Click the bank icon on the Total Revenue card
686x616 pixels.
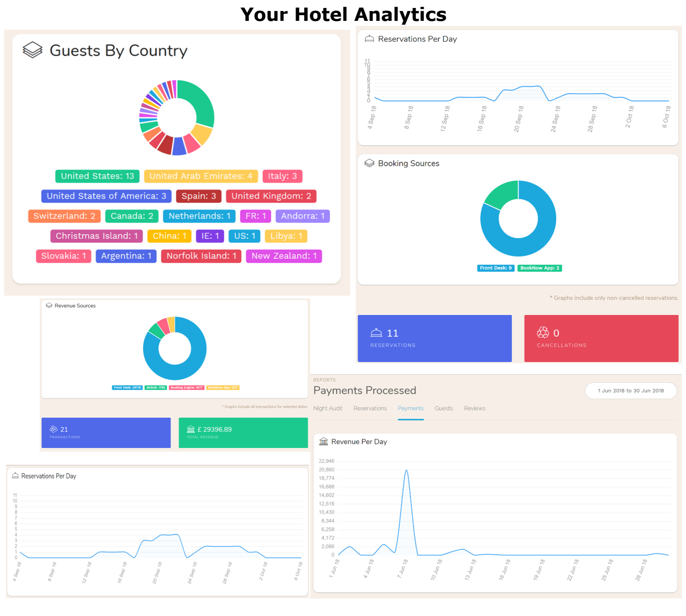pos(191,429)
